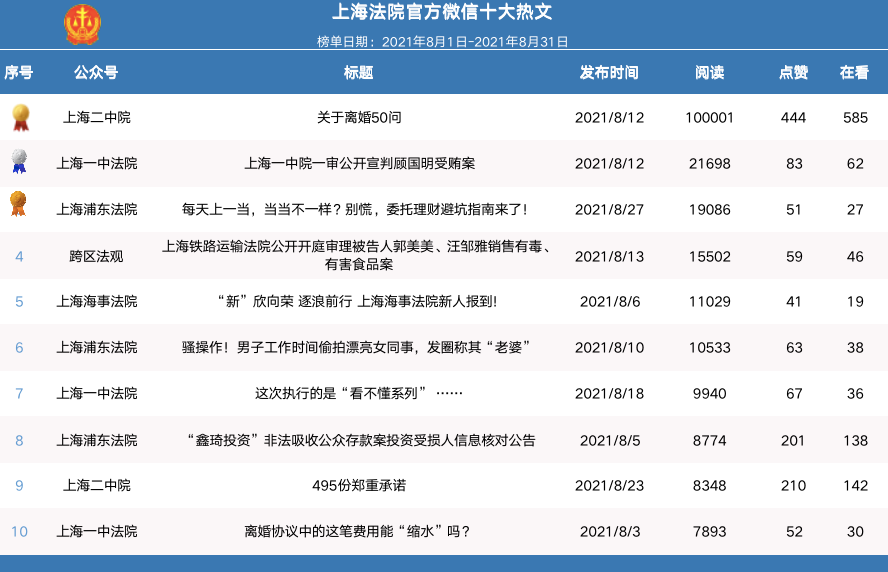This screenshot has width=888, height=572.
Task: Click rank number 10
Action: coord(19,531)
